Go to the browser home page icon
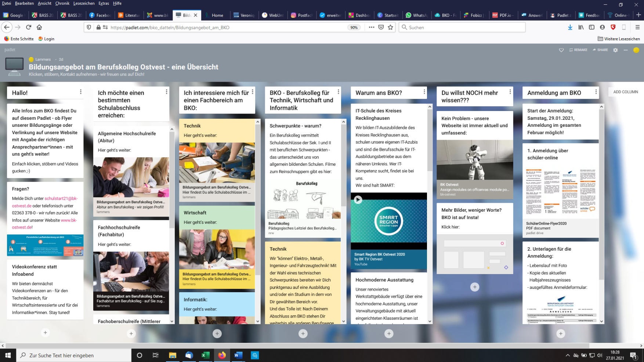 (39, 27)
